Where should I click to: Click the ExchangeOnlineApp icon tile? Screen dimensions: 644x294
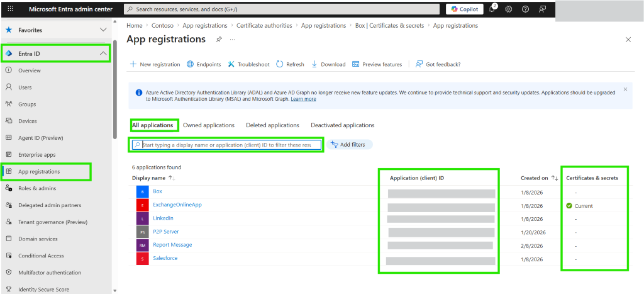coord(142,205)
